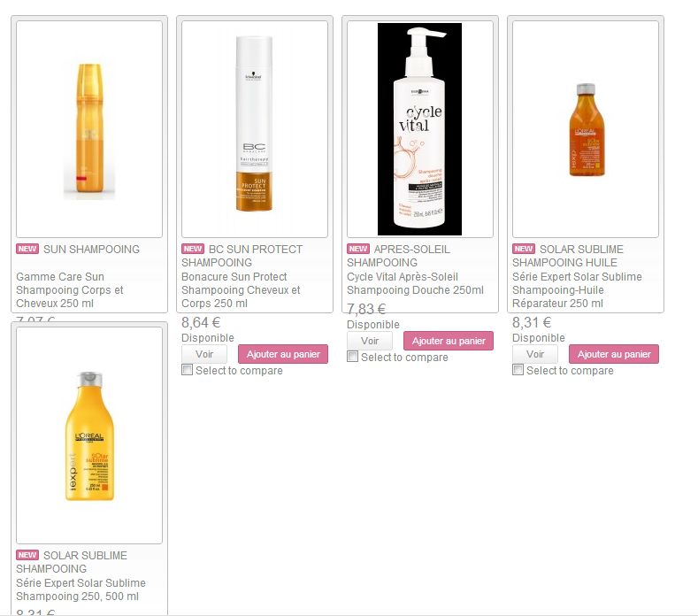This screenshot has height=616, width=698.
Task: Open the orange Solar Sublime Huile bottle image
Action: coord(586,129)
